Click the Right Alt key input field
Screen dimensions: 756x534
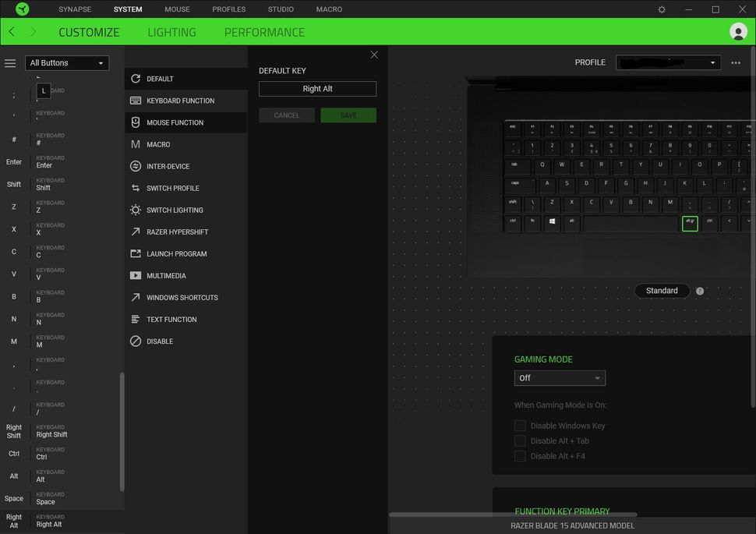[317, 88]
